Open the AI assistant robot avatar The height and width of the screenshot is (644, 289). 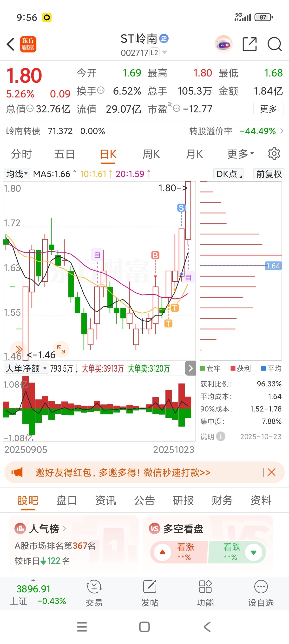[223, 44]
